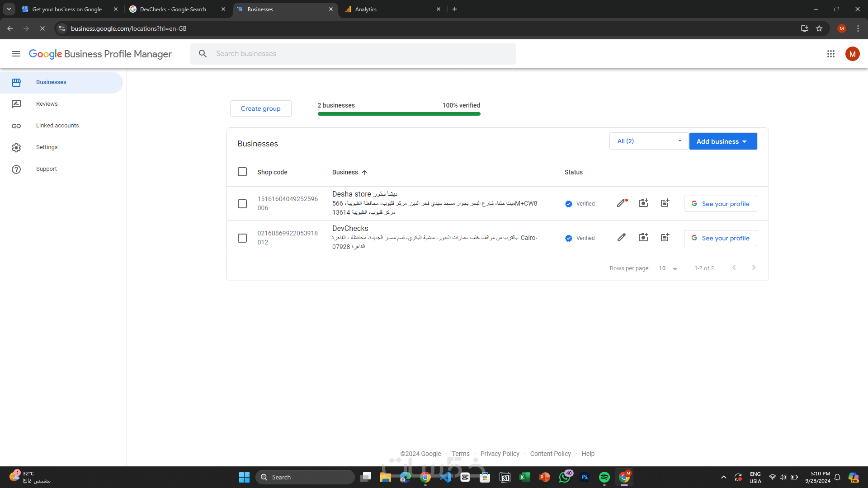The width and height of the screenshot is (868, 488).
Task: Click the Create group button
Action: (260, 108)
